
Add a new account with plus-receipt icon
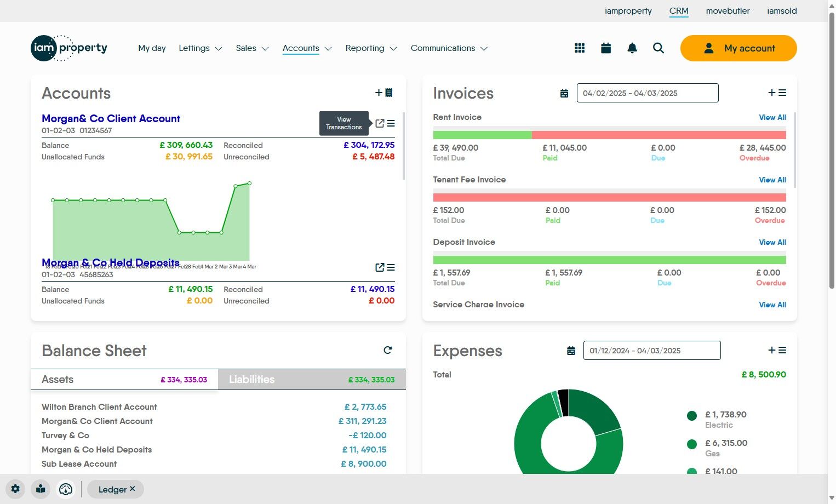[384, 93]
